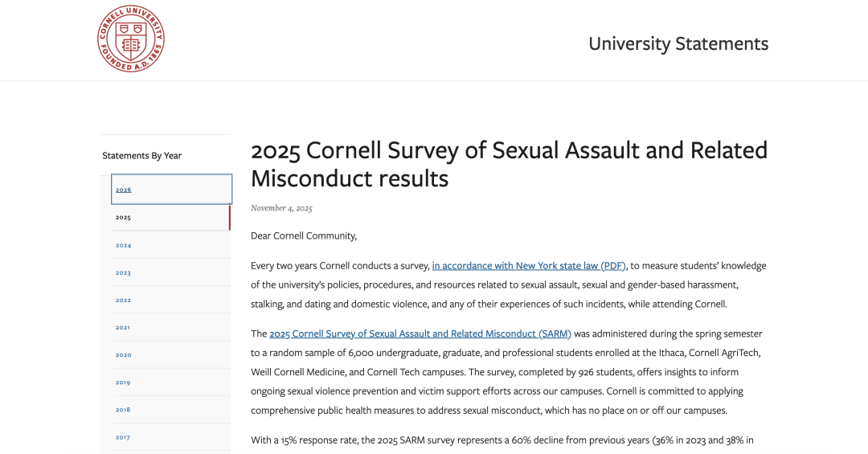The image size is (868, 454).
Task: View the 2020 statements list
Action: point(170,355)
